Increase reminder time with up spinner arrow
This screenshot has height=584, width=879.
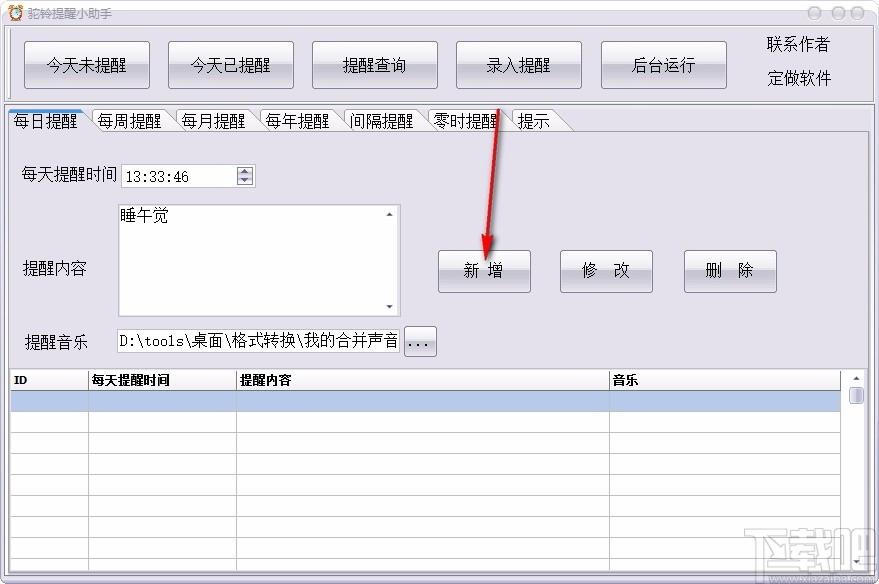pos(245,171)
